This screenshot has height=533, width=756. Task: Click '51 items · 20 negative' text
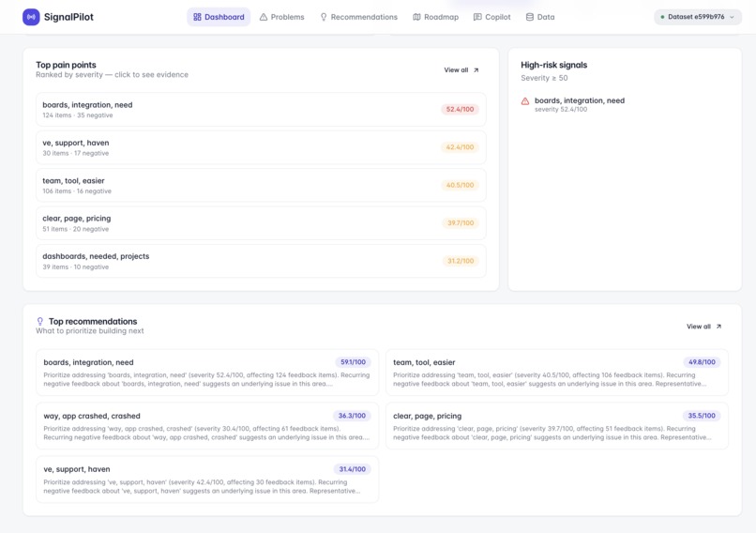(76, 229)
